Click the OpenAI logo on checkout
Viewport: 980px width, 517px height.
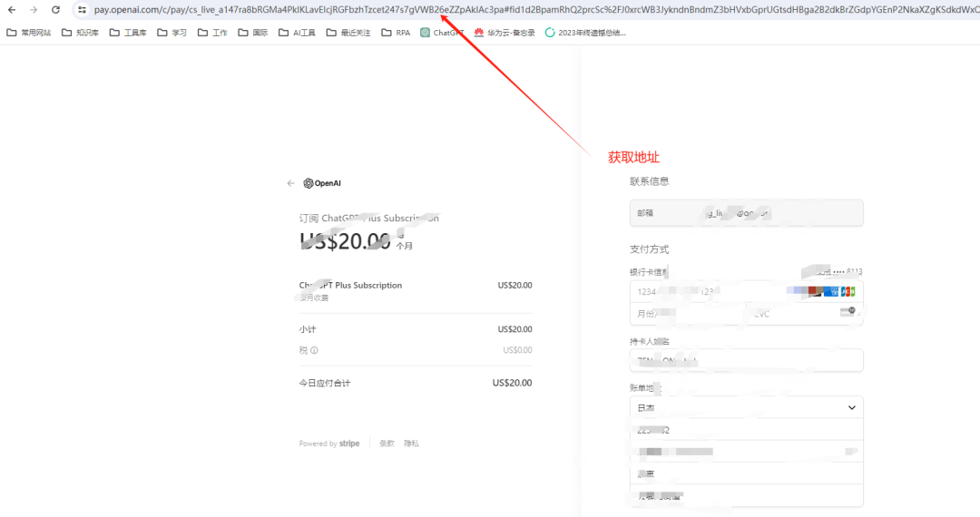pyautogui.click(x=322, y=183)
